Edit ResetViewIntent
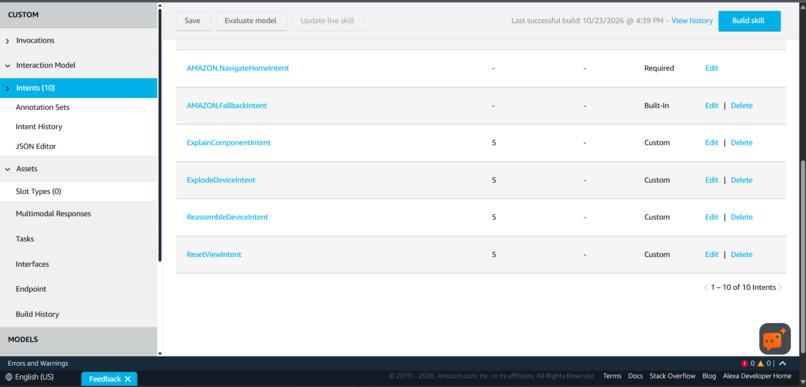 pyautogui.click(x=711, y=254)
